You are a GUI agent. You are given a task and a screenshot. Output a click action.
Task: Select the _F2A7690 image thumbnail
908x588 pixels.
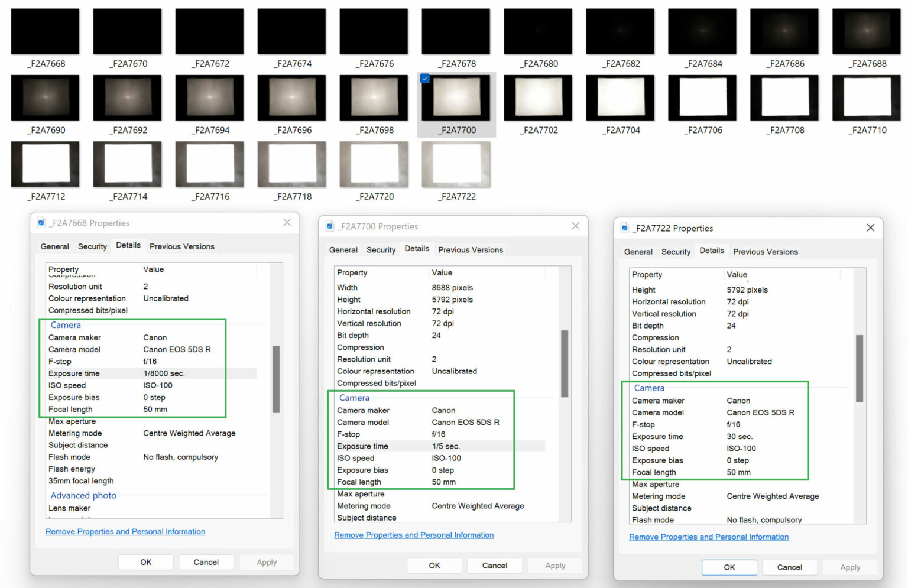coord(45,98)
